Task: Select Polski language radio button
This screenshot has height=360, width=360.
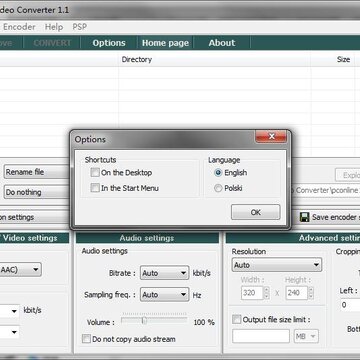Action: click(218, 188)
